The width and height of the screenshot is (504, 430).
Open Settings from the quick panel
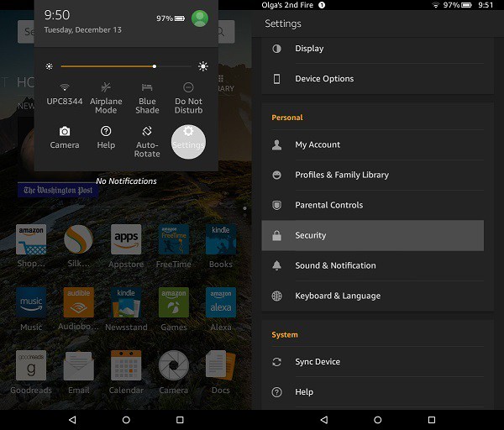[188, 142]
